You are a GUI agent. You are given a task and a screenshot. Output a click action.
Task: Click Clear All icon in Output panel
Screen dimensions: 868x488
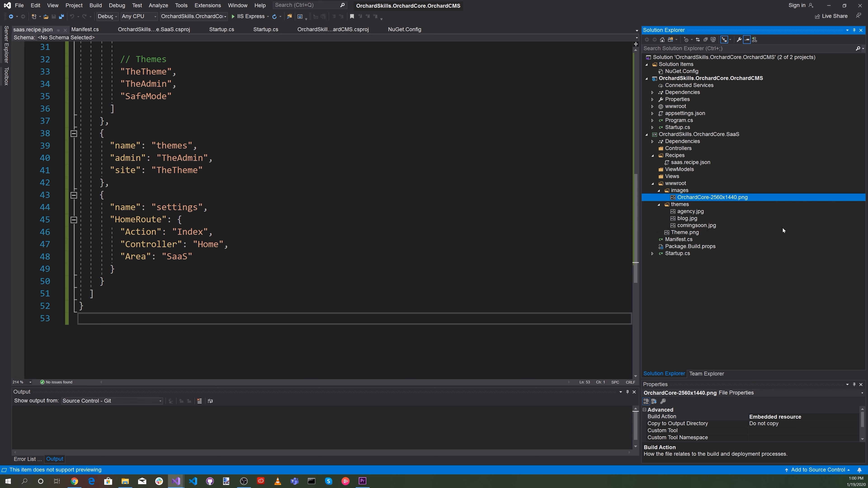(199, 401)
